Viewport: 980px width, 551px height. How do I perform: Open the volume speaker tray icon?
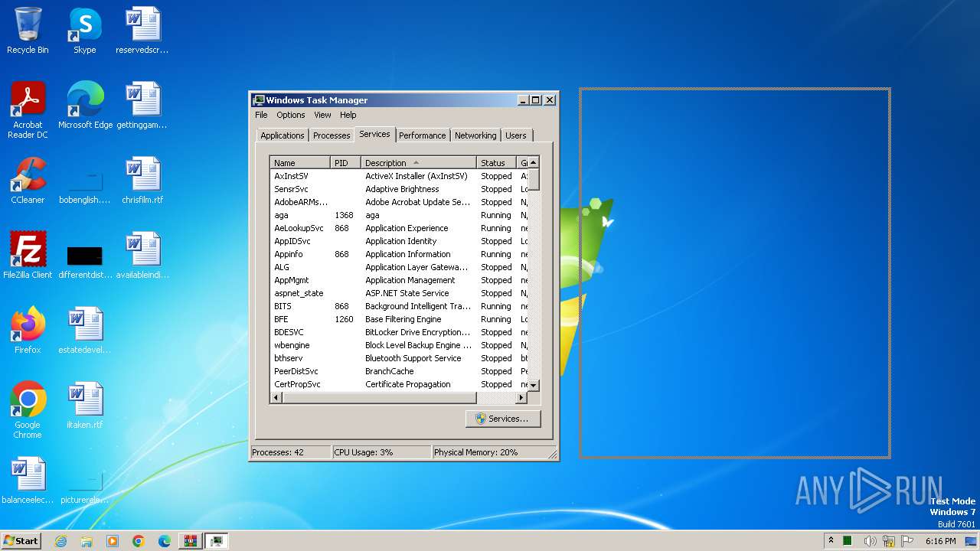click(x=870, y=541)
